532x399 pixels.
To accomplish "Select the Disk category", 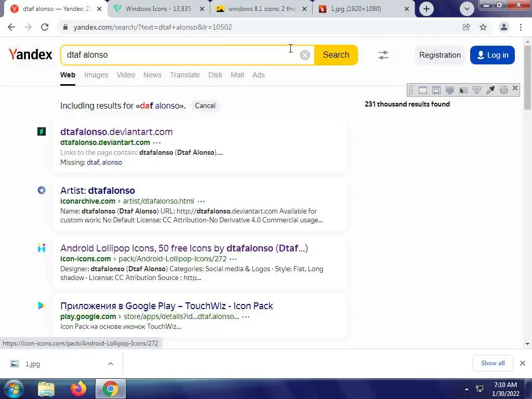I will tap(215, 75).
